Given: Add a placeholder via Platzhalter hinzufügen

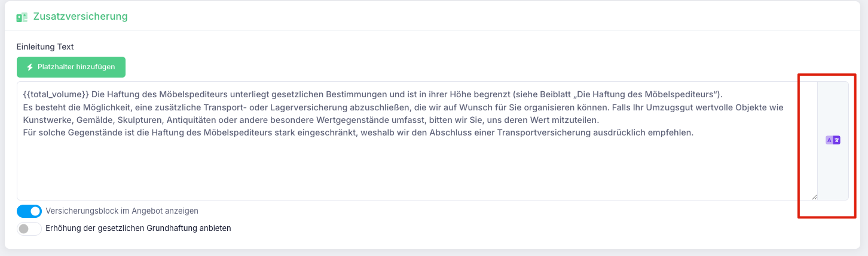Looking at the screenshot, I should [71, 67].
